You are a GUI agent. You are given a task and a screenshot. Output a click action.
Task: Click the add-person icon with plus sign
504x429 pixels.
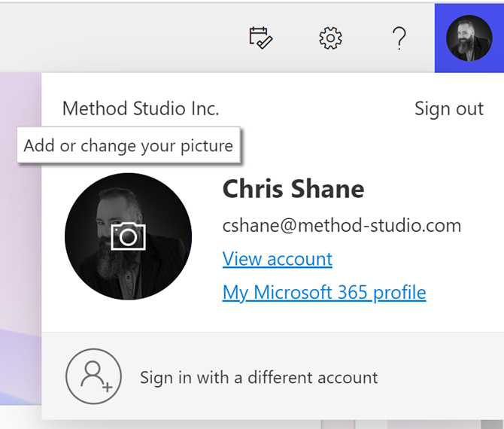point(94,376)
